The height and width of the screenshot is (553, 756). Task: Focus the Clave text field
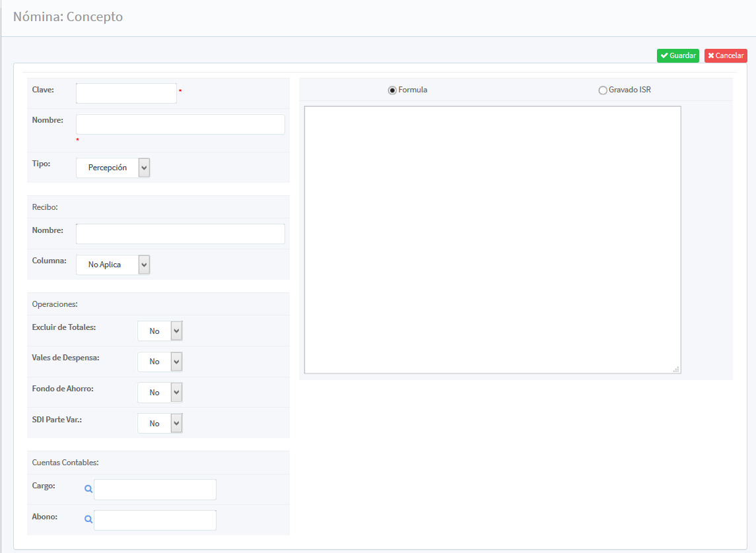[126, 94]
